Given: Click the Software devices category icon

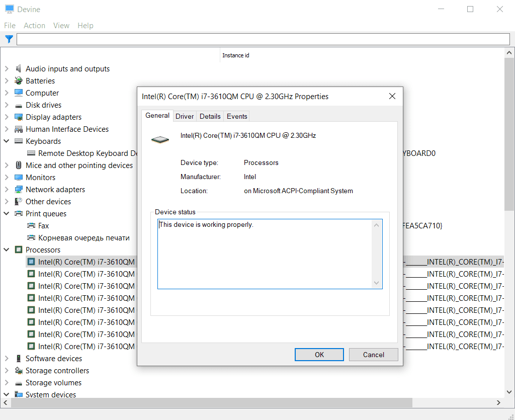Looking at the screenshot, I should pos(19,359).
